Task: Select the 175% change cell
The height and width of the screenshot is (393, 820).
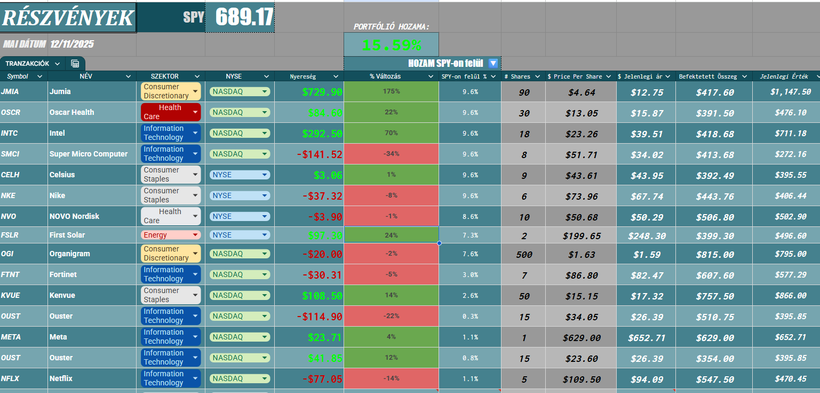Action: [x=391, y=91]
